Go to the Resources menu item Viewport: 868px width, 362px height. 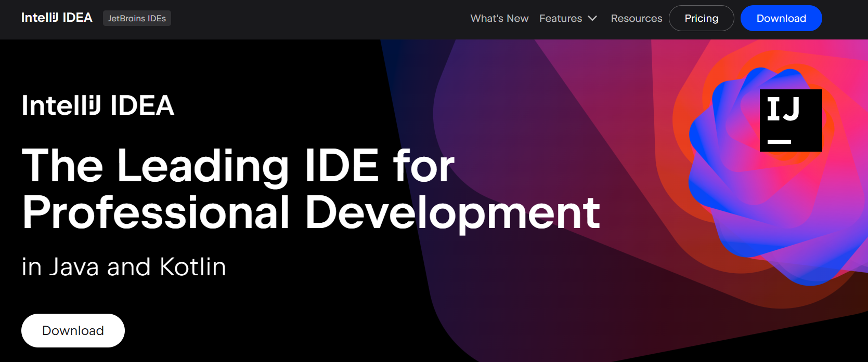(x=637, y=18)
